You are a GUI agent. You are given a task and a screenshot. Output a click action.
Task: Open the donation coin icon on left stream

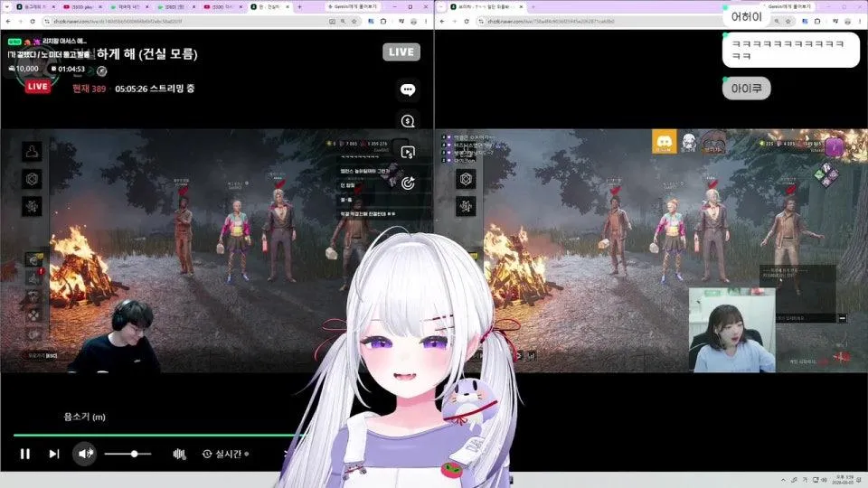pyautogui.click(x=408, y=121)
